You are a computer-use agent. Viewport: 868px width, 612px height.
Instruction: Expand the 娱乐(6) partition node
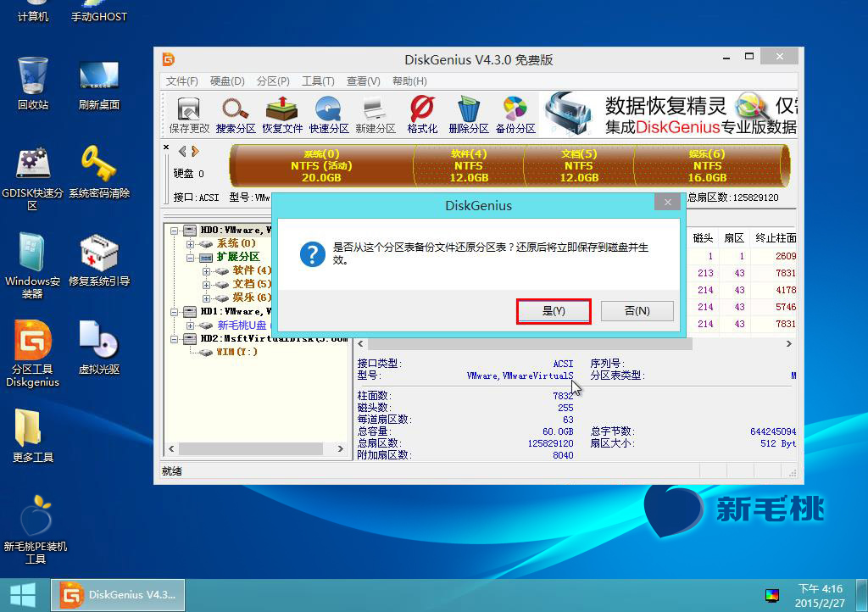point(206,298)
